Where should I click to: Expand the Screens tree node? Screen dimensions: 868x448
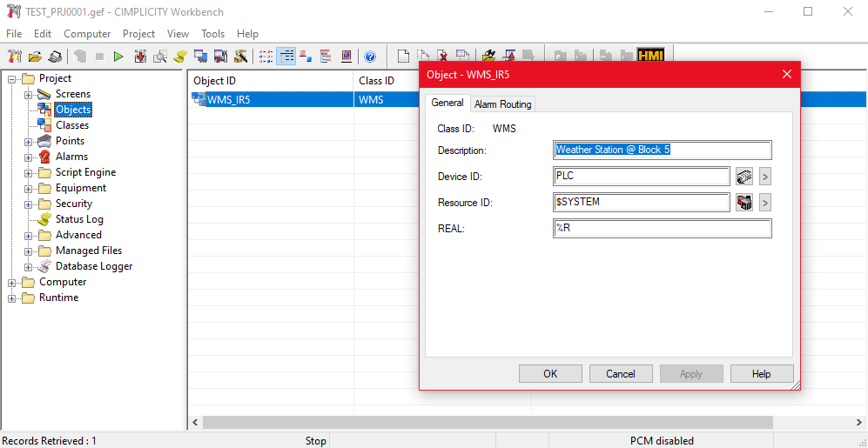(28, 95)
